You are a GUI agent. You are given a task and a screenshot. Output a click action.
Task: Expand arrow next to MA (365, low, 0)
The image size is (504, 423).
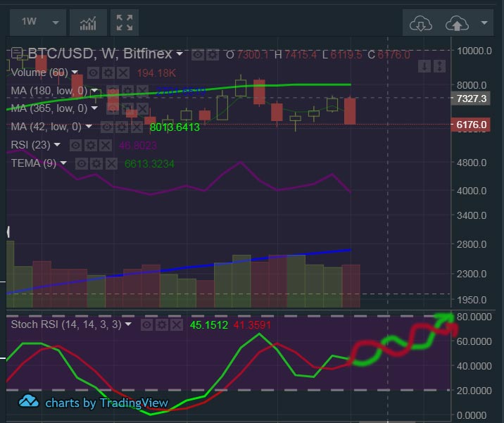[94, 108]
